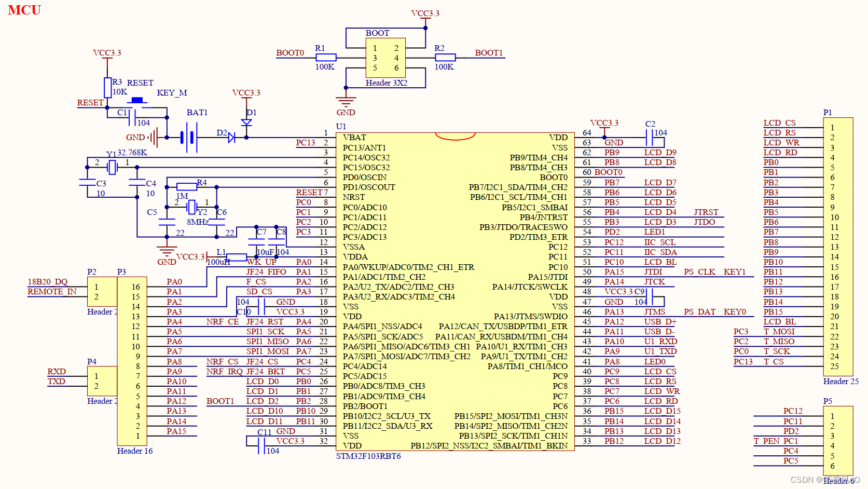Viewport: 868px width, 489px height.
Task: Toggle the KEY_M reset push button
Action: [136, 102]
